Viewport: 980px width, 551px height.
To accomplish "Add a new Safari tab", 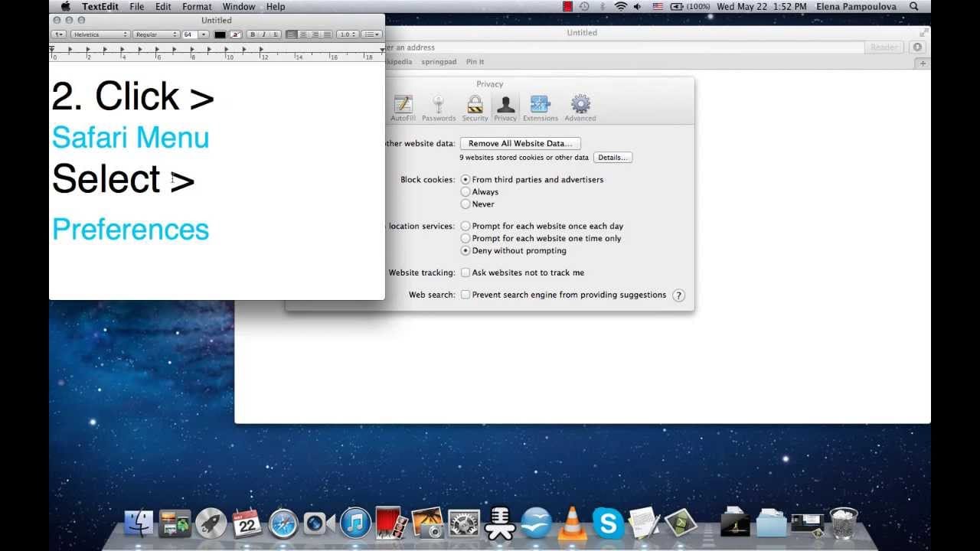I will point(923,63).
